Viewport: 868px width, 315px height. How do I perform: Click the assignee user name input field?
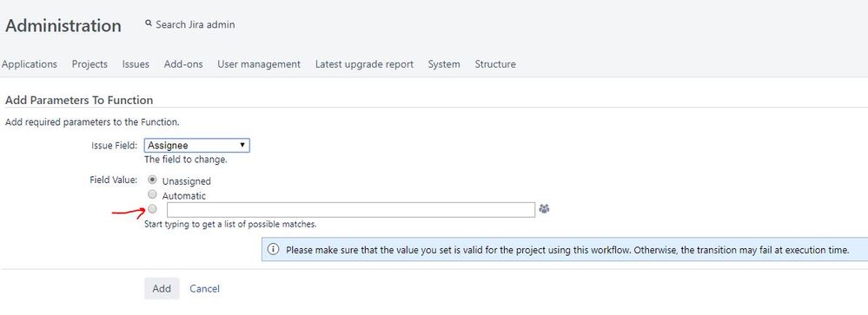coord(351,209)
